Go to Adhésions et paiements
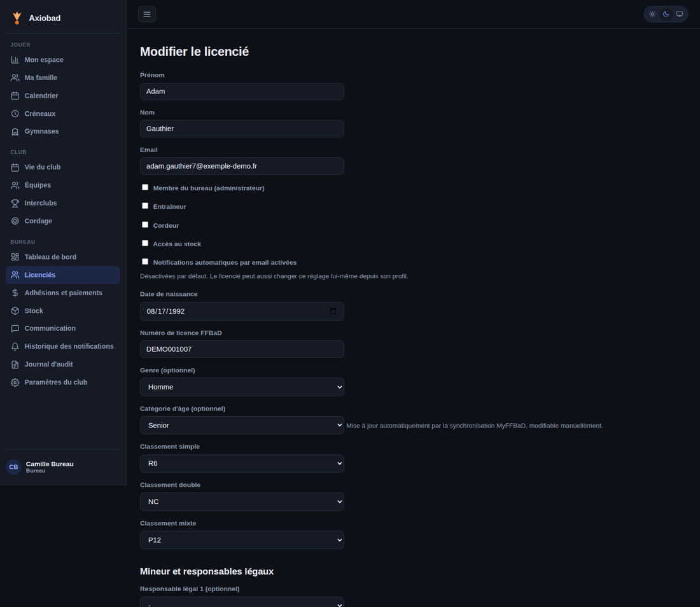This screenshot has height=607, width=700. [63, 293]
